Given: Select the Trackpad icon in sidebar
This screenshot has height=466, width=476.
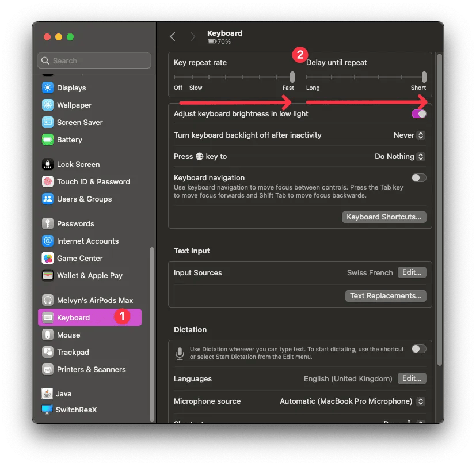Looking at the screenshot, I should pos(48,352).
